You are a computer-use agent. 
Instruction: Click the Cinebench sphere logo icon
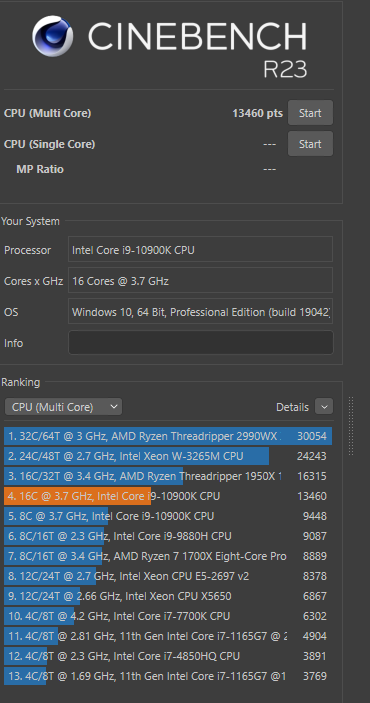(52, 36)
